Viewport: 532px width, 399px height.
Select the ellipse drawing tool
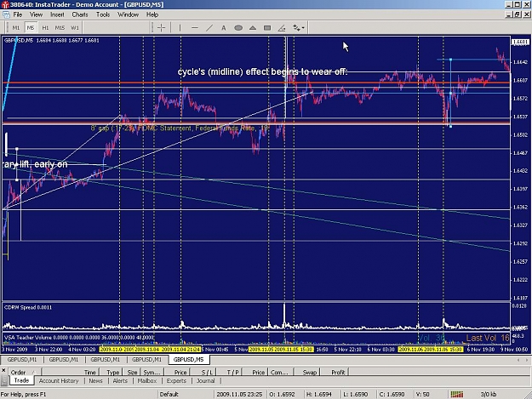(x=238, y=28)
